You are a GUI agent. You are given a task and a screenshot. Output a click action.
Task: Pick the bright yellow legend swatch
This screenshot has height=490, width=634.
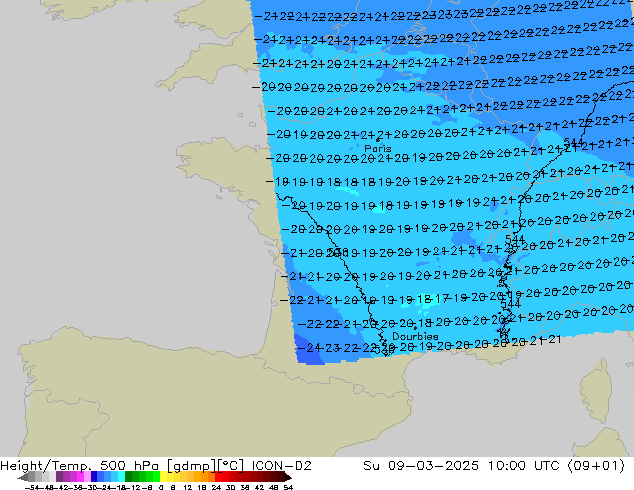coord(163,477)
